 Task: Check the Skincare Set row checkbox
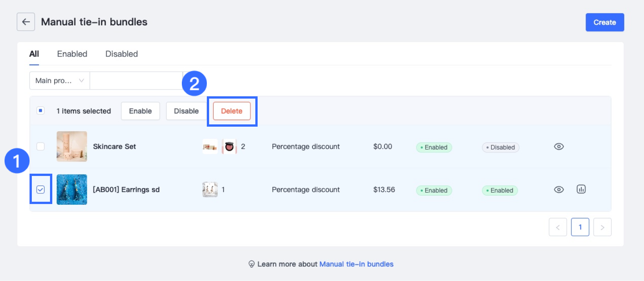pos(41,146)
